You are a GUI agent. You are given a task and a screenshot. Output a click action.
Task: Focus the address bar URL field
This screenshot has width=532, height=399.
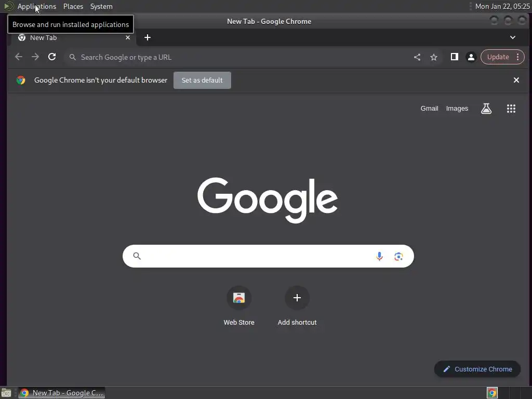pos(237,57)
